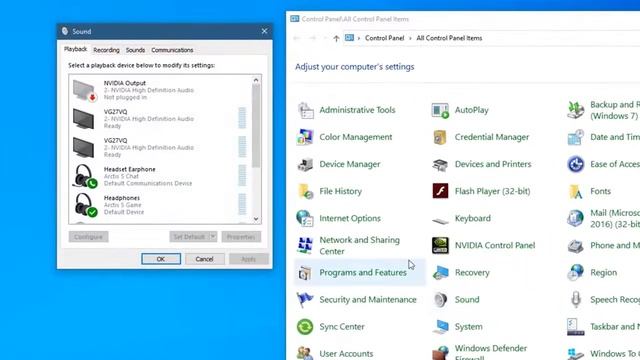Click Cancel in Sound dialog
Viewport: 640px width, 360px height.
pos(204,259)
